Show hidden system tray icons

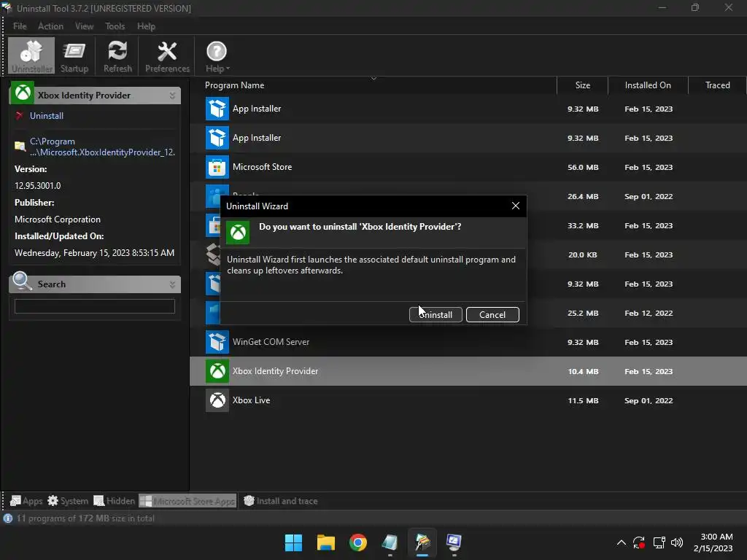[622, 542]
